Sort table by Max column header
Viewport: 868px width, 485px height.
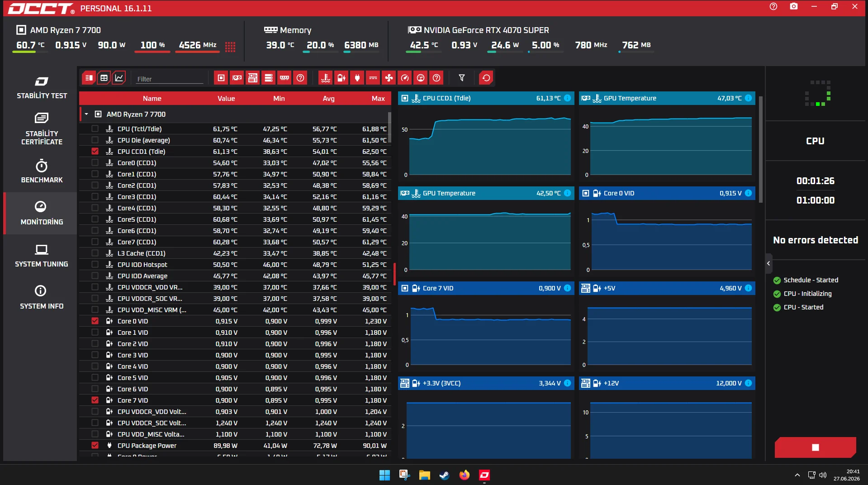(378, 98)
